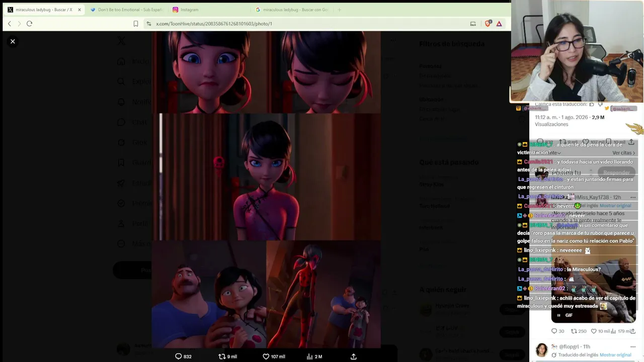Switch to the 'miraculous ladybug - Buscar / X' tab
The height and width of the screenshot is (362, 644).
44,10
